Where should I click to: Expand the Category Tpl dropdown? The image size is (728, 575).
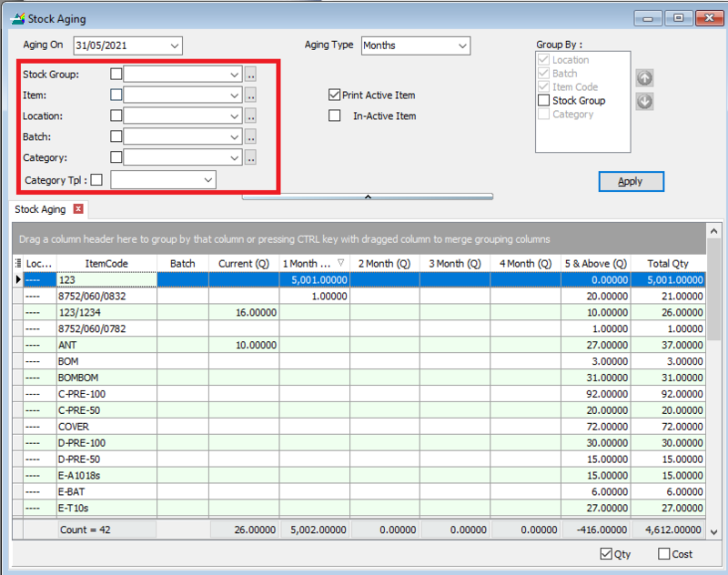click(x=208, y=180)
